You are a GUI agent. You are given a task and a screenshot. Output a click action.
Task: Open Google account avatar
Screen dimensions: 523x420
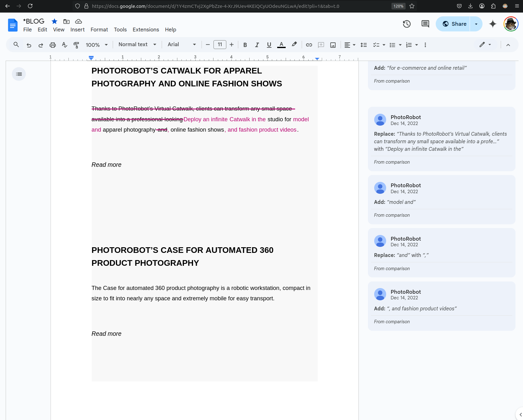511,24
